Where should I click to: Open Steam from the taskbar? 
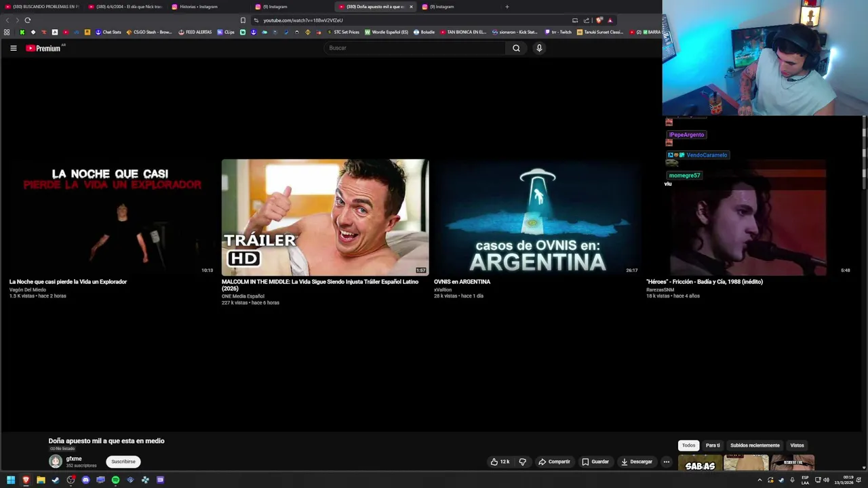(56, 480)
